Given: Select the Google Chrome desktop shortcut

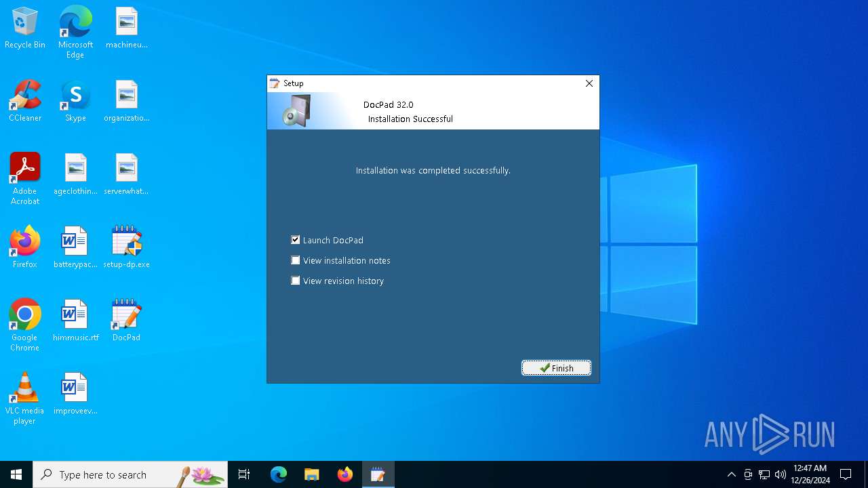Looking at the screenshot, I should point(25,325).
